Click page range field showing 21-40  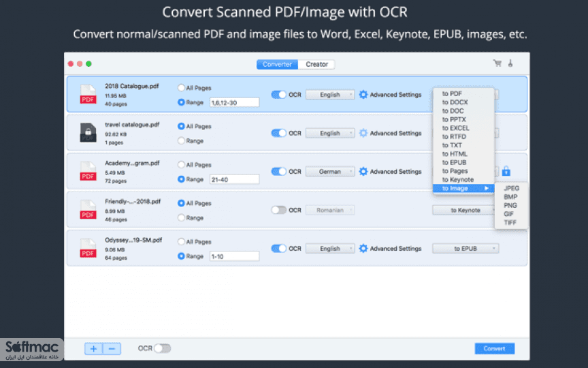point(234,179)
